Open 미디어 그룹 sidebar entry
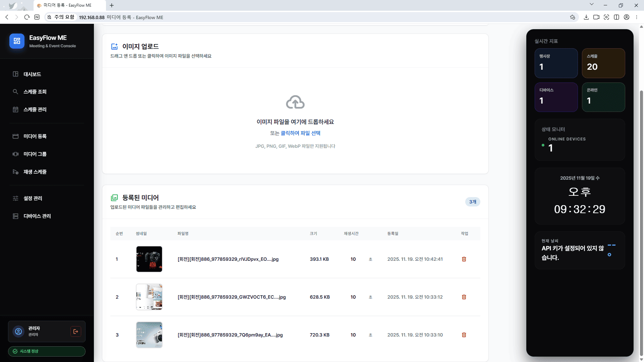The height and width of the screenshot is (362, 644). [35, 154]
